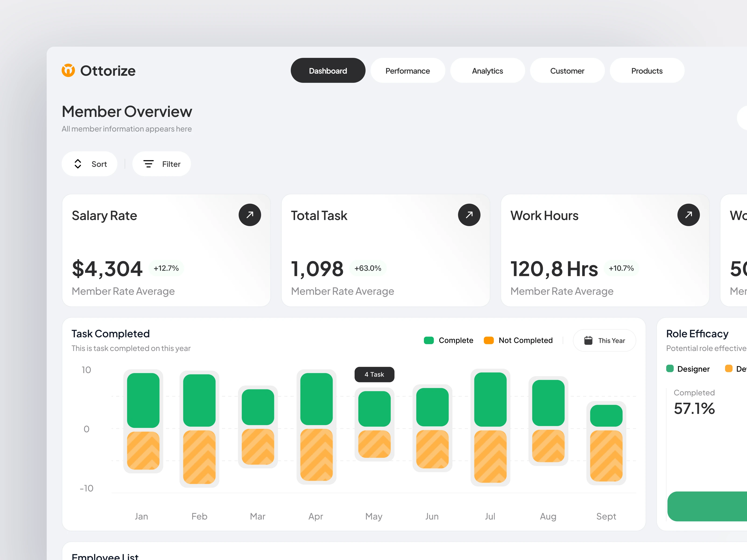Click the Sept axis label
The height and width of the screenshot is (560, 747).
[606, 516]
